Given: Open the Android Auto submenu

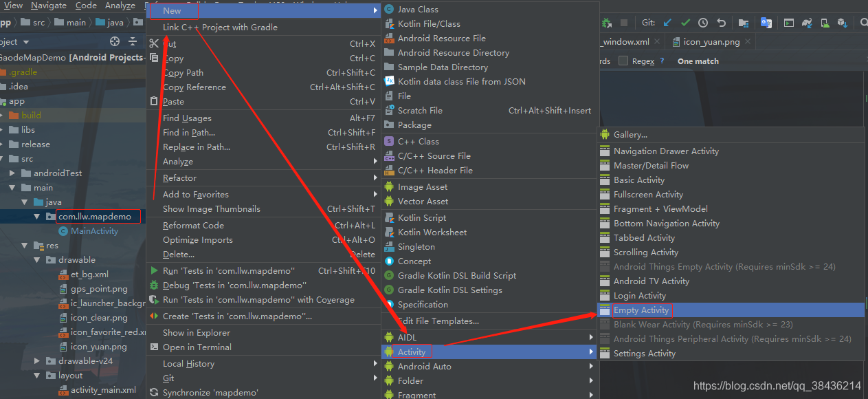Looking at the screenshot, I should pos(489,367).
